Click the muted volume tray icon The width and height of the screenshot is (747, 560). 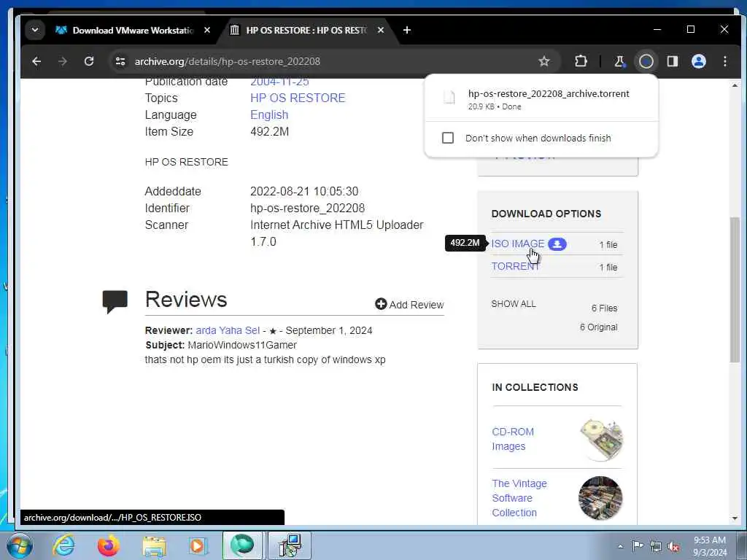pyautogui.click(x=673, y=546)
